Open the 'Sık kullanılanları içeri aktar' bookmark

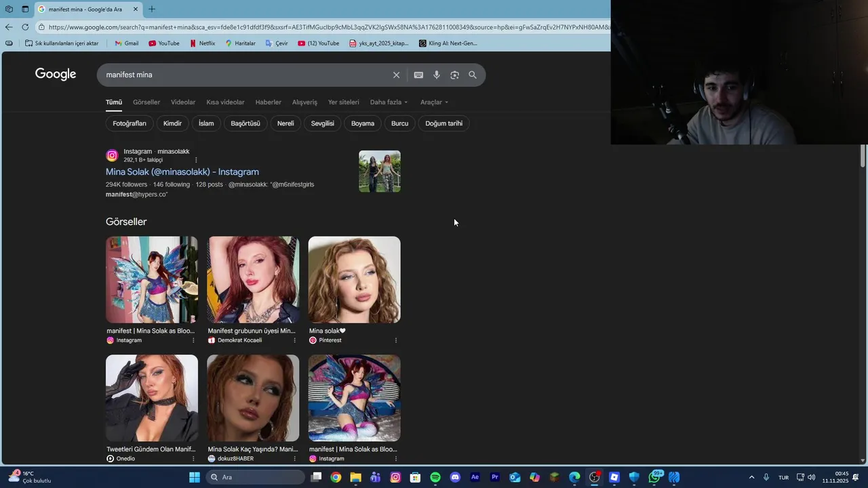pos(62,43)
